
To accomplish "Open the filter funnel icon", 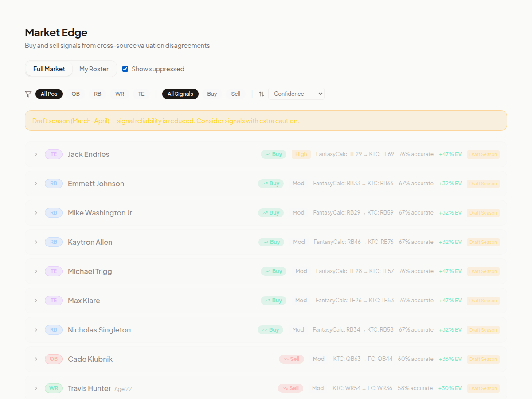I will click(28, 94).
